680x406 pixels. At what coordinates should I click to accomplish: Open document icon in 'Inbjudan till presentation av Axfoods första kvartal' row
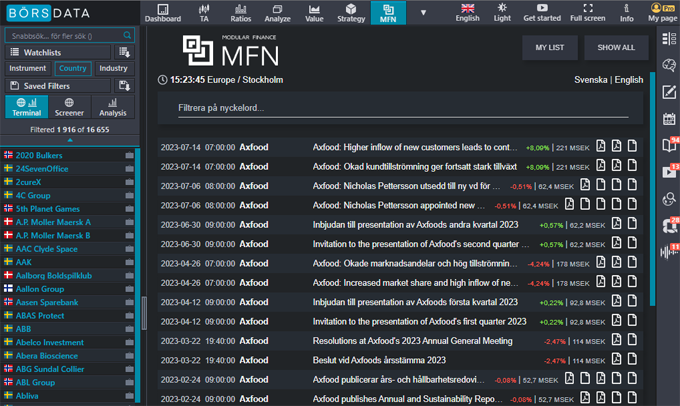[632, 301]
